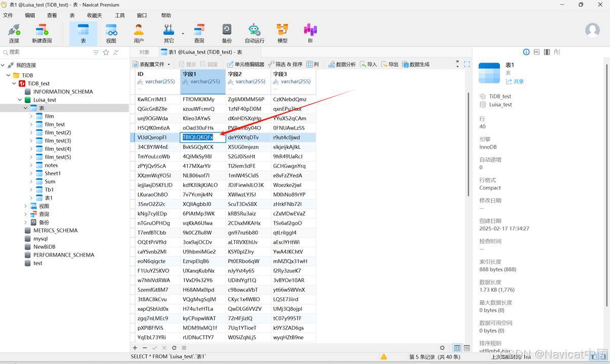Click the AI icon in right panel
Viewport: 610px width, 364px height.
pos(557,52)
